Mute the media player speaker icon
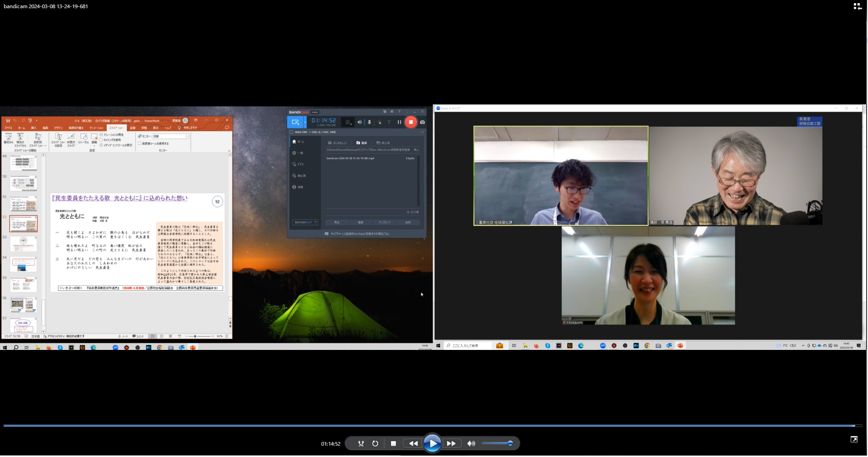The image size is (868, 457). [471, 444]
